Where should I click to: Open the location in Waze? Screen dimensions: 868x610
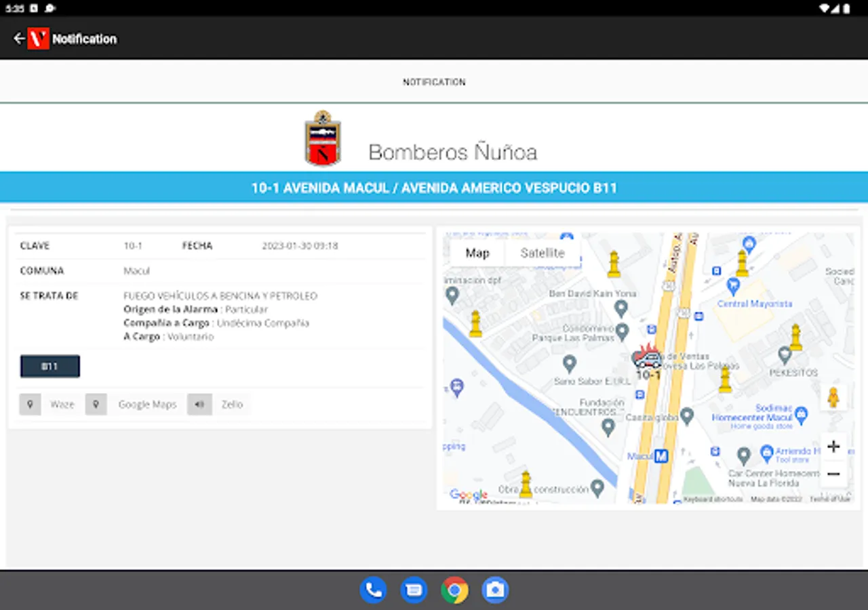coord(47,405)
